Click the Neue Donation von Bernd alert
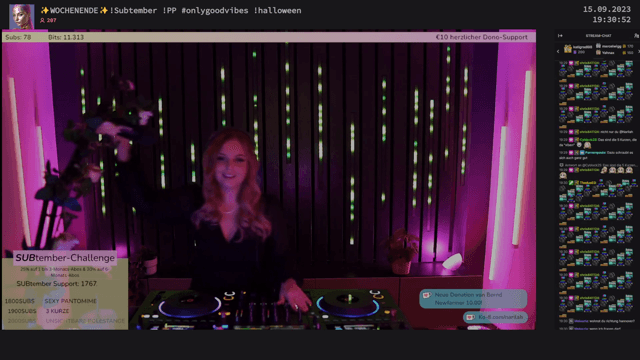640x360 pixels. [473, 299]
